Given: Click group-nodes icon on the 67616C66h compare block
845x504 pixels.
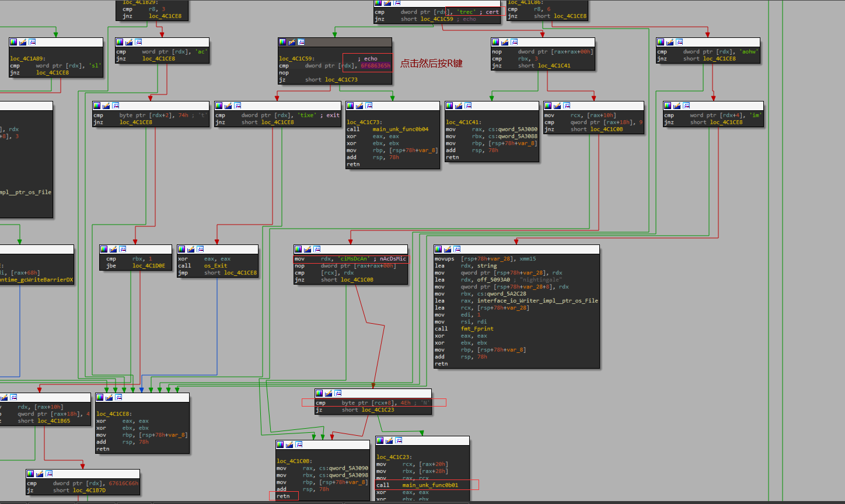Looking at the screenshot, I should [x=49, y=474].
